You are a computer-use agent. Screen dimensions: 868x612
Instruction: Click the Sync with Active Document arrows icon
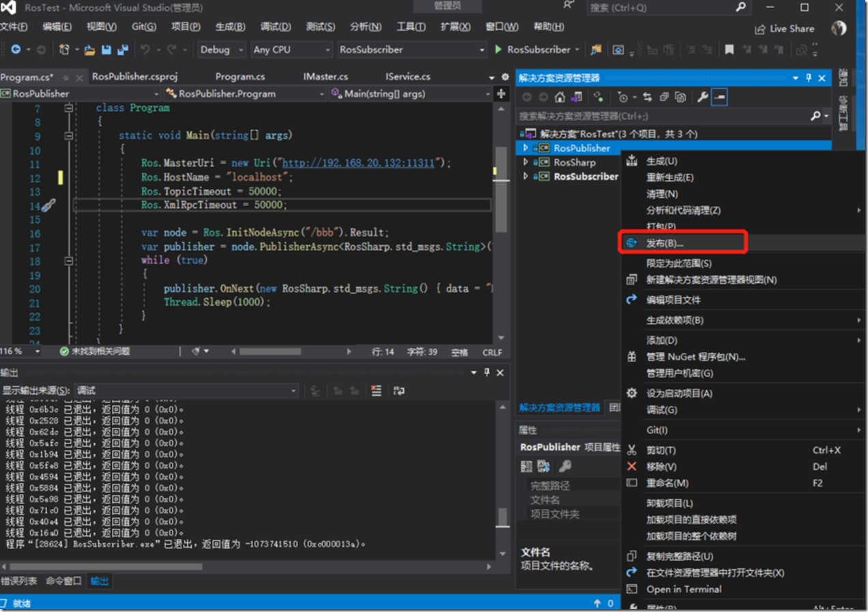click(647, 98)
